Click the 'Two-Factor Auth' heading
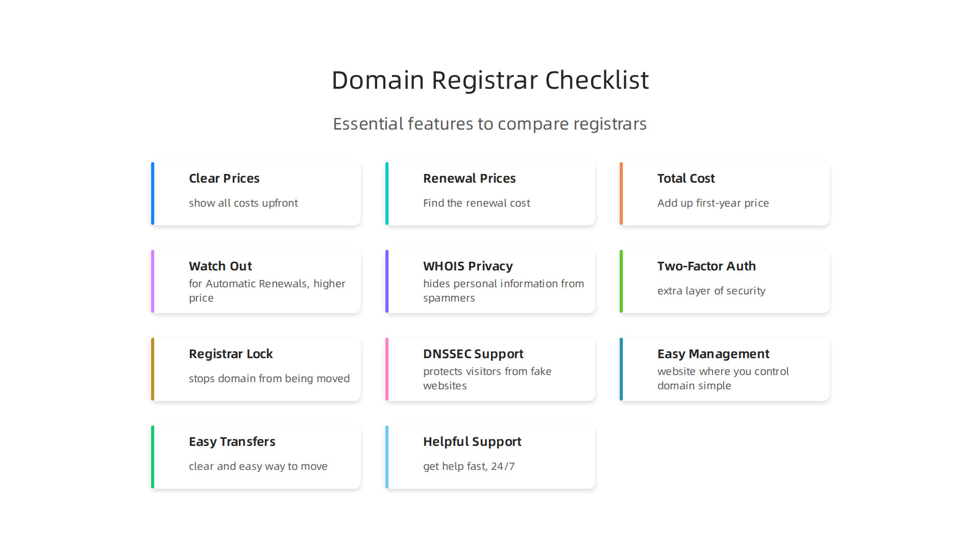Image resolution: width=980 pixels, height=551 pixels. pyautogui.click(x=706, y=266)
